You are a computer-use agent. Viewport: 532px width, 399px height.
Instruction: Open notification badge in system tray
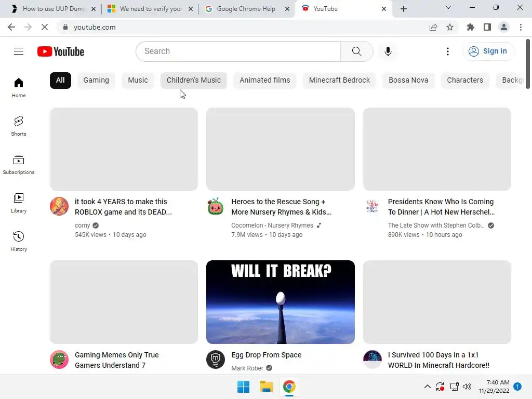pyautogui.click(x=517, y=387)
